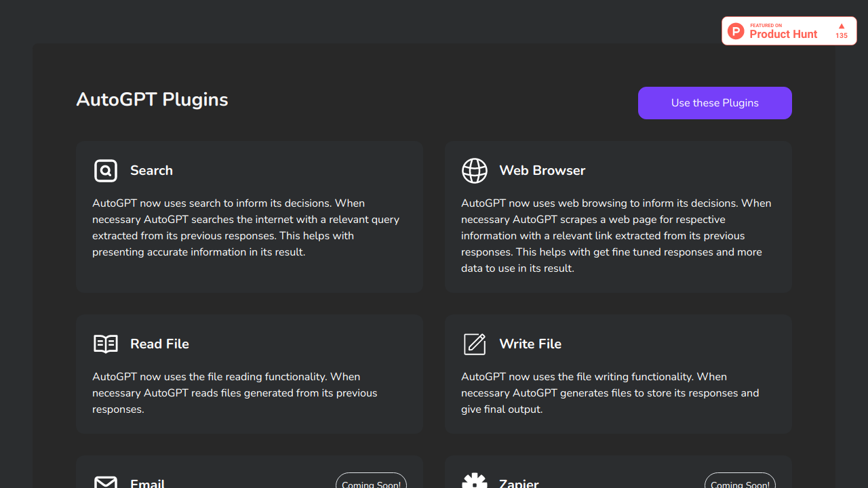The height and width of the screenshot is (488, 868).
Task: Click the Write File plugin title
Action: coord(530,344)
